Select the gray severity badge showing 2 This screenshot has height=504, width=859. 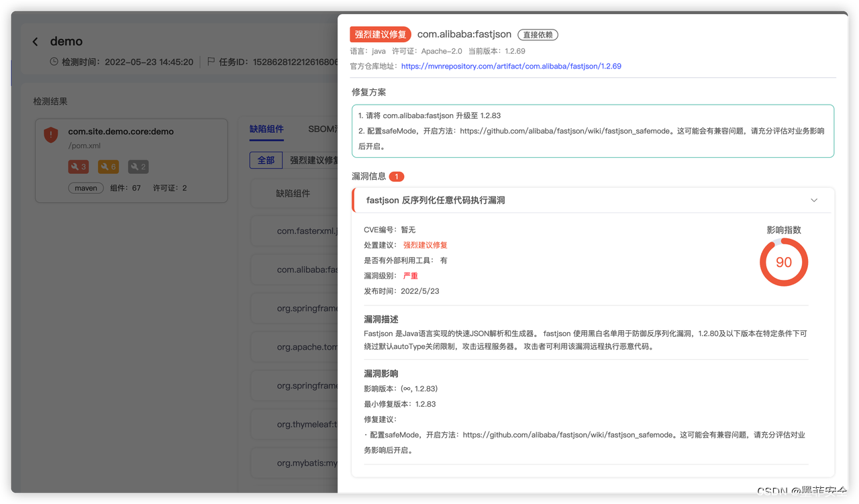point(138,166)
